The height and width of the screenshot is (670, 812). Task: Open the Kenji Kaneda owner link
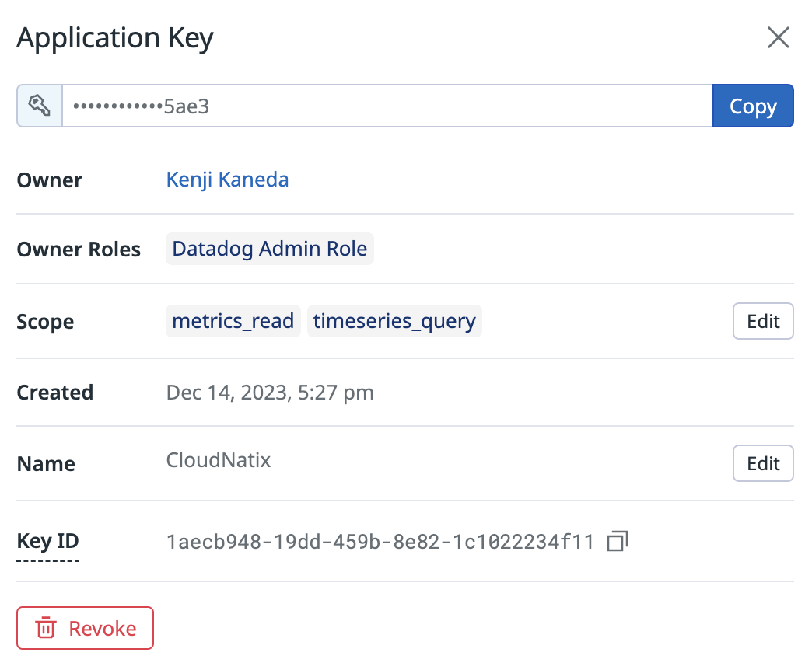(x=227, y=180)
